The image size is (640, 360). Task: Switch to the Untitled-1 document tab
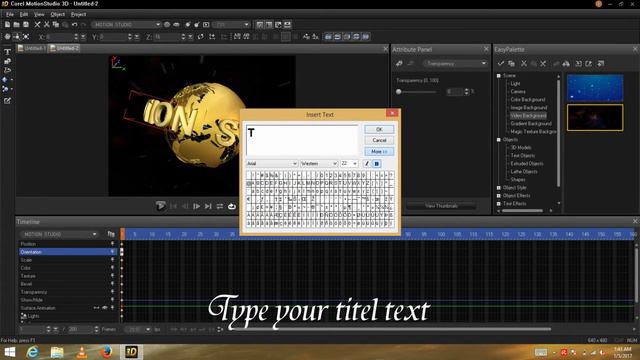32,49
